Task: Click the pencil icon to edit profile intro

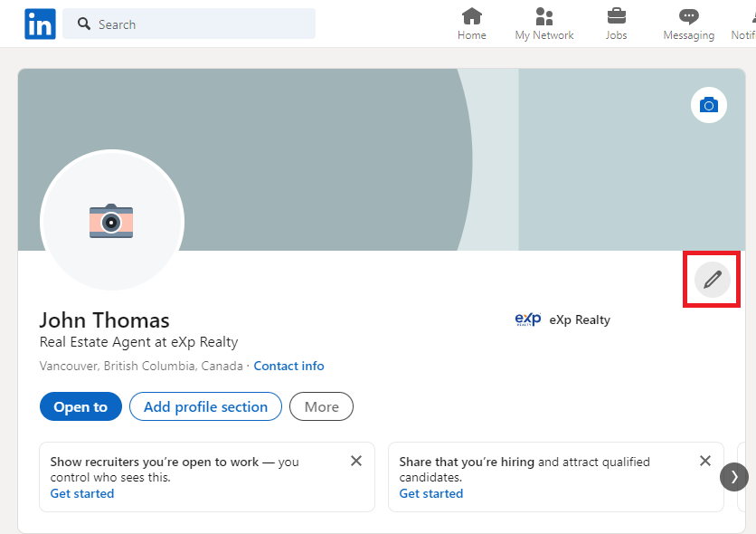Action: 712,280
